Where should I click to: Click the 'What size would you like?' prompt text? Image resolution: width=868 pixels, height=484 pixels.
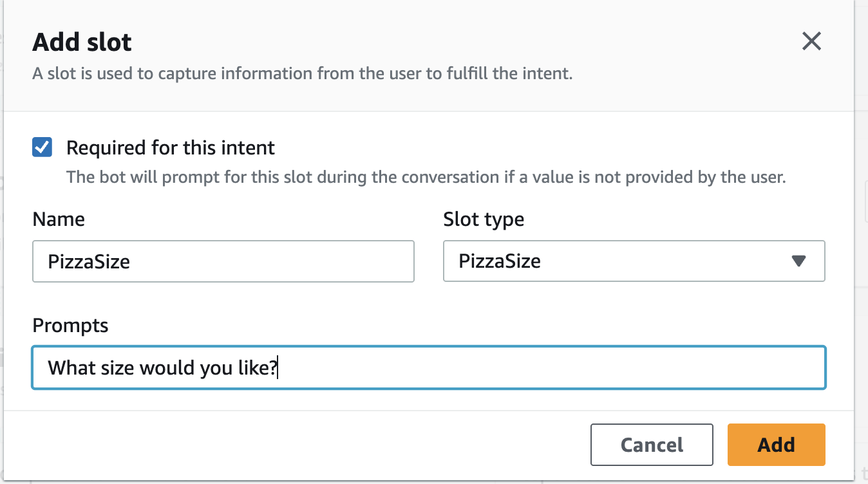(x=162, y=368)
